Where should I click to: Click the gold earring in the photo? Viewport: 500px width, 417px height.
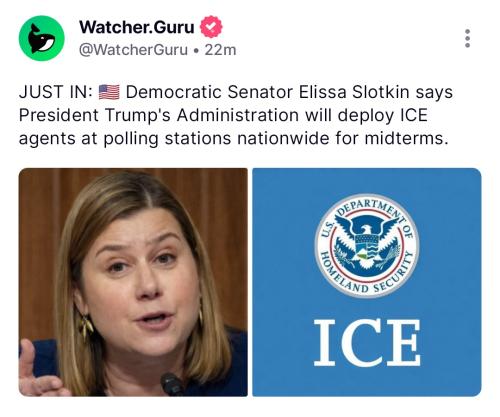[x=86, y=326]
